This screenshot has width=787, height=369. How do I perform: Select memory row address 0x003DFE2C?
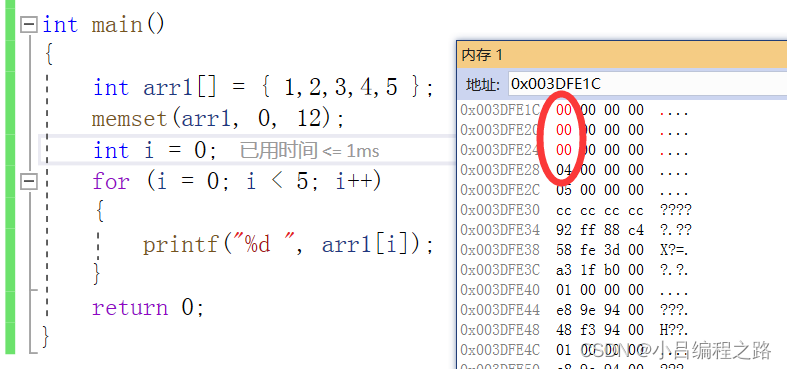[500, 190]
